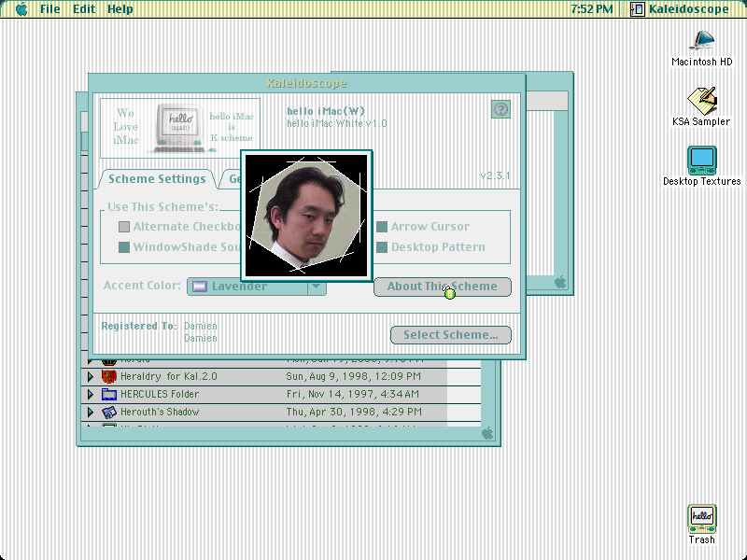Click the menu bar clock 7:52 PM
Viewport: 747px width, 560px height.
[592, 9]
